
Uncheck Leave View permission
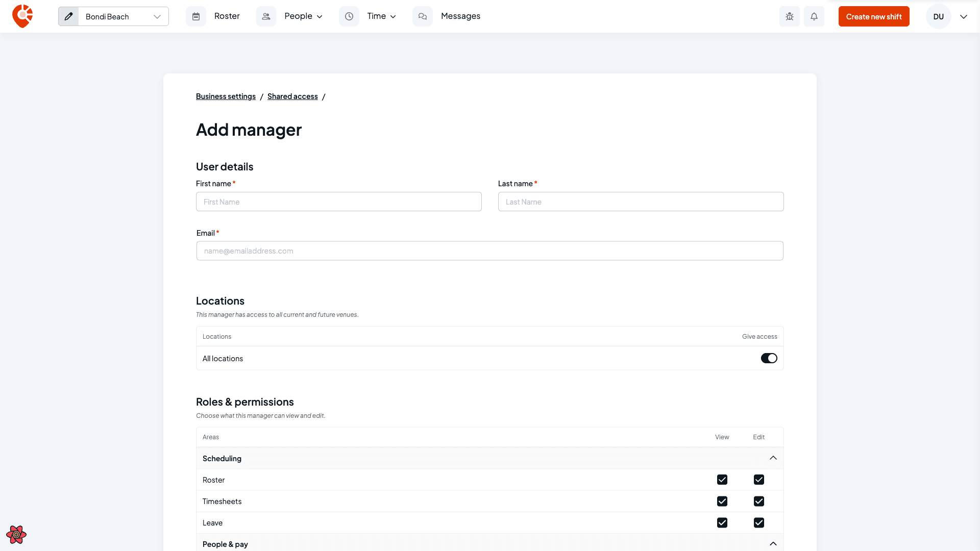(722, 522)
